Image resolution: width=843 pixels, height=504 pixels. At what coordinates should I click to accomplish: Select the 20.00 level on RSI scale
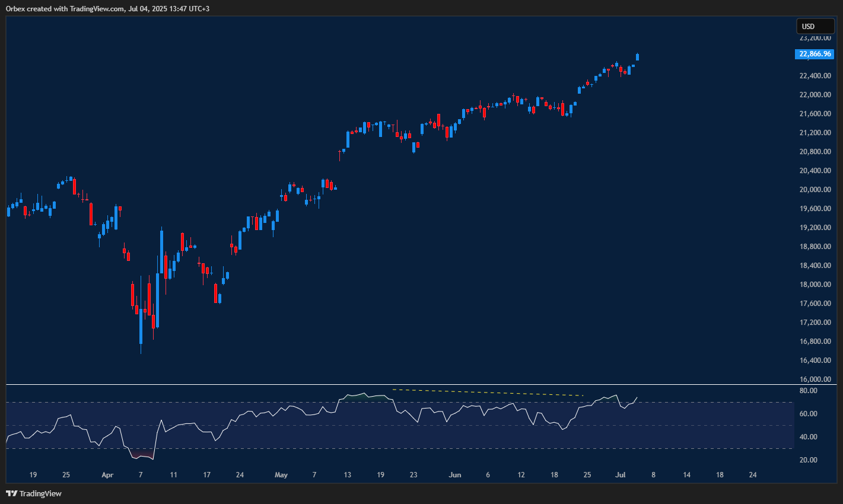click(x=808, y=460)
